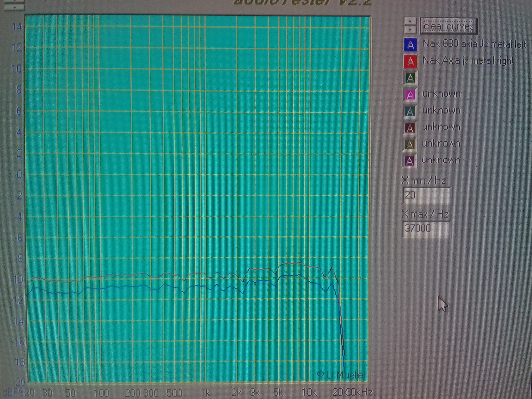The image size is (532, 399).
Task: Click the red A curve button
Action: [411, 61]
